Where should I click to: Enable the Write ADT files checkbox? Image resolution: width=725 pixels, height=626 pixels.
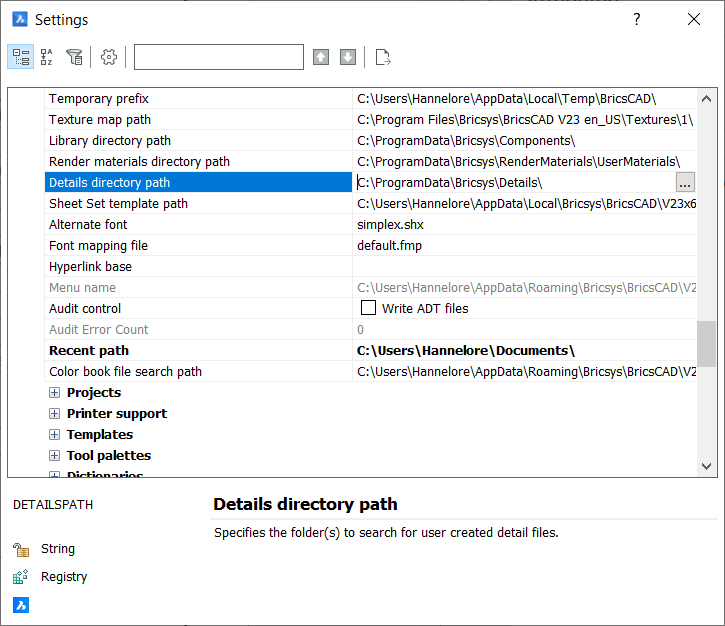point(368,308)
